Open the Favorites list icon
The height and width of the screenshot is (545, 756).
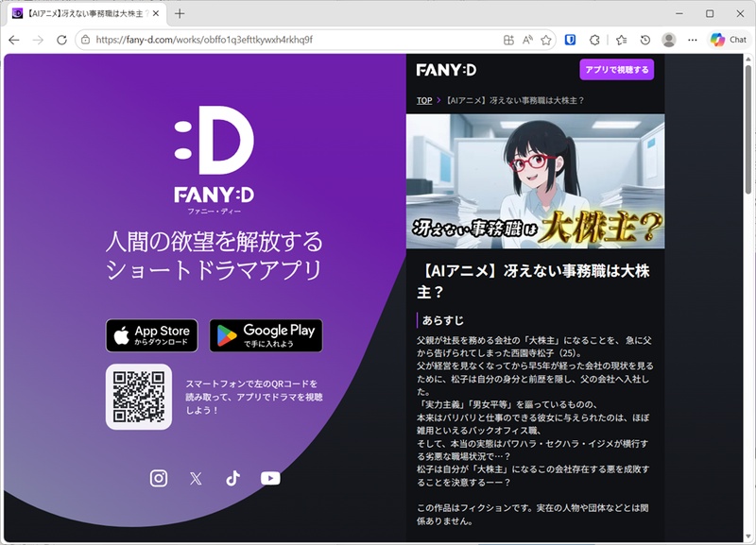[x=622, y=40]
